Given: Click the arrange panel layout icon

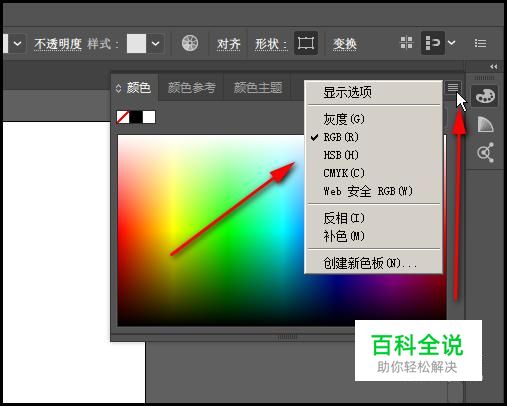Looking at the screenshot, I should pyautogui.click(x=432, y=43).
